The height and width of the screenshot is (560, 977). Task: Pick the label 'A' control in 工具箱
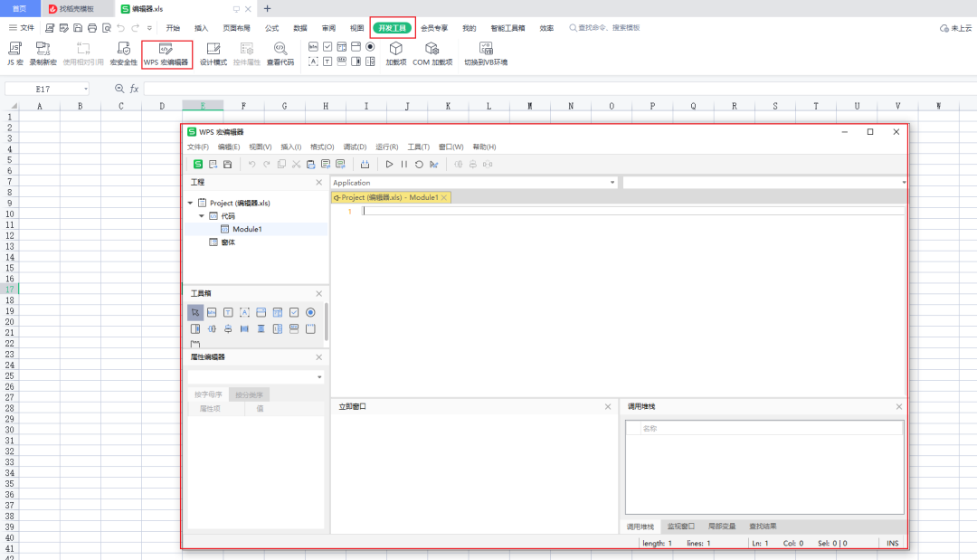[244, 312]
